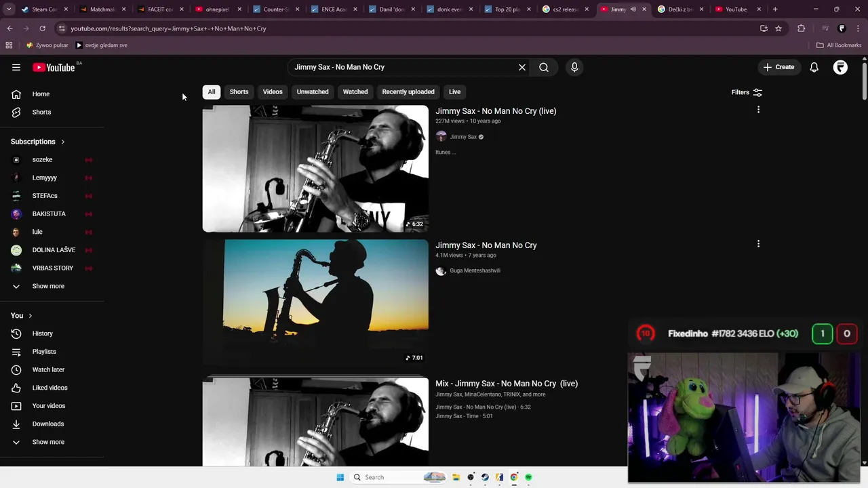Viewport: 868px width, 488px height.
Task: Select the Live filter chip
Action: [x=454, y=92]
